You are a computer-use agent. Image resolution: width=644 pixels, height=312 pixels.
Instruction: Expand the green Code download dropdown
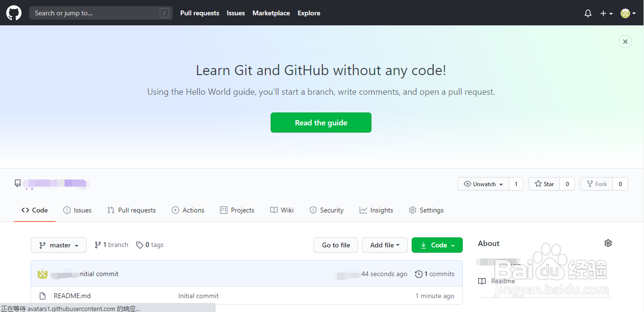437,245
